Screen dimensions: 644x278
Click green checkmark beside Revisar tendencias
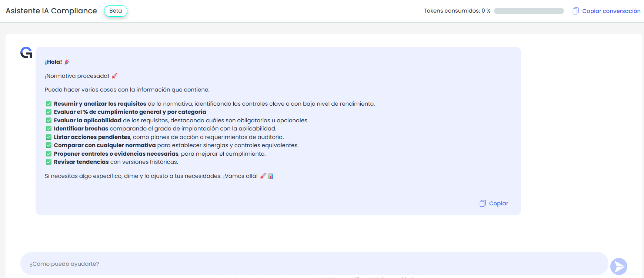click(49, 162)
